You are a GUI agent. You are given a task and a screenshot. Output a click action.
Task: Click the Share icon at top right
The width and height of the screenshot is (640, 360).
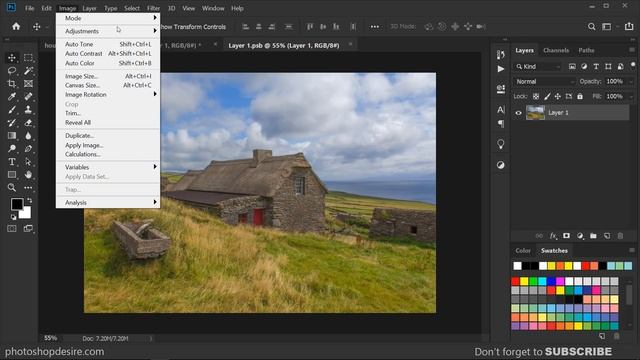(629, 26)
